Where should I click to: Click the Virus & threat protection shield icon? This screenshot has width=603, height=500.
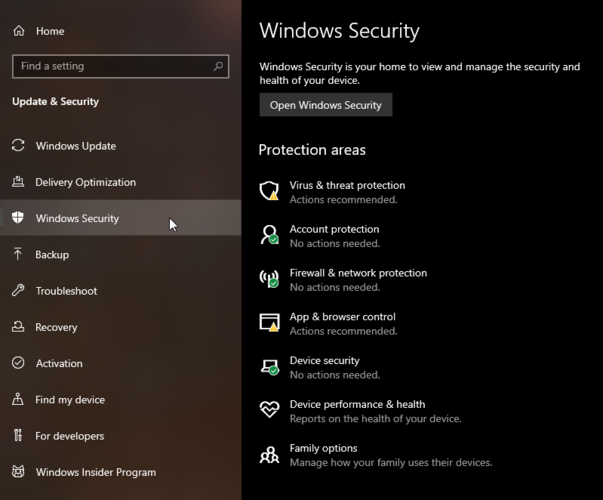pyautogui.click(x=269, y=191)
